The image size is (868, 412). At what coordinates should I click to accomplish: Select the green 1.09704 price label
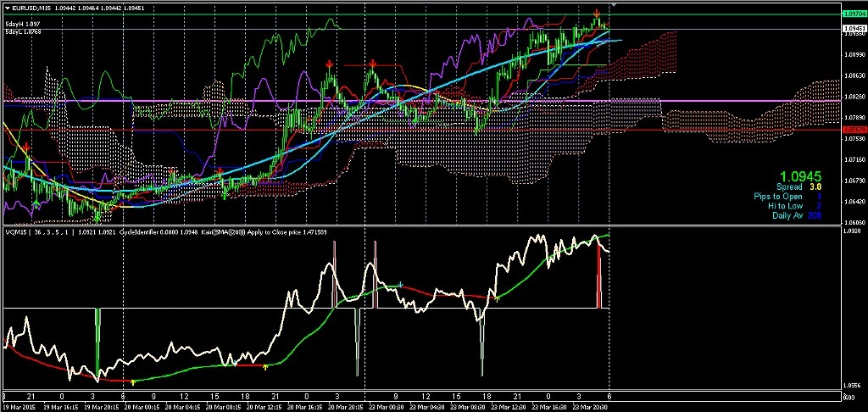coord(854,14)
